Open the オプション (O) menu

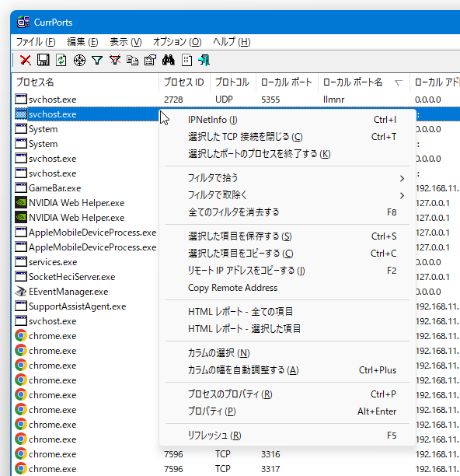click(x=177, y=42)
